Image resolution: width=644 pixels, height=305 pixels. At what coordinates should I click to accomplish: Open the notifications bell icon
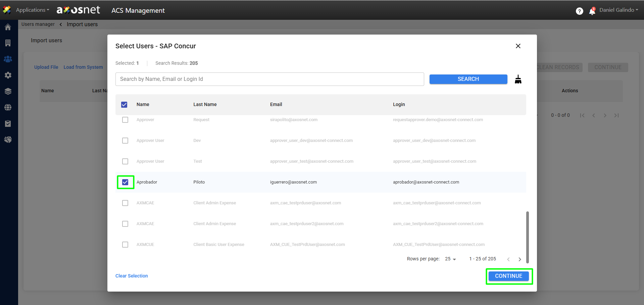tap(592, 11)
